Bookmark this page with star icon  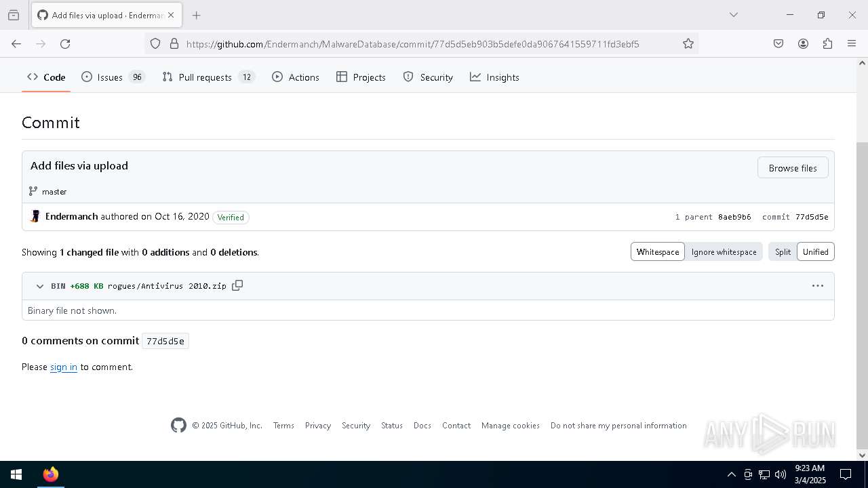click(688, 44)
